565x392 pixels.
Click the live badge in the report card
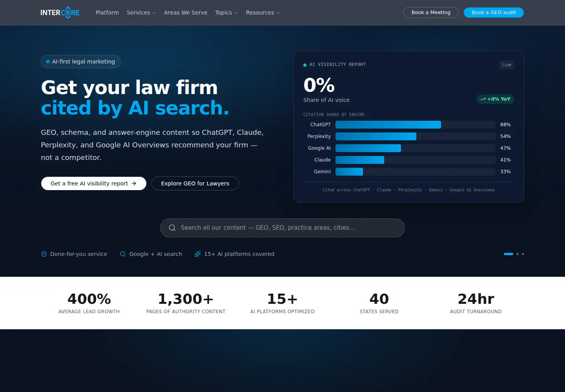(507, 65)
